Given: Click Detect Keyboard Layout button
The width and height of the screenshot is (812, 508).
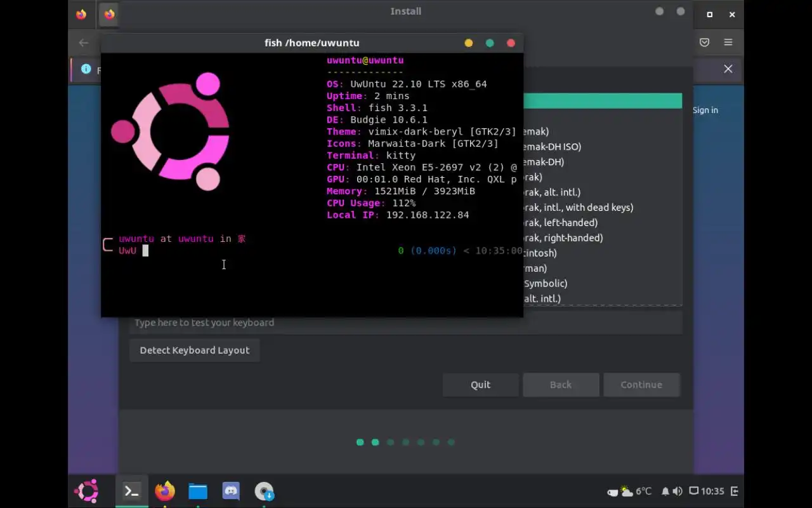Looking at the screenshot, I should click(x=195, y=351).
